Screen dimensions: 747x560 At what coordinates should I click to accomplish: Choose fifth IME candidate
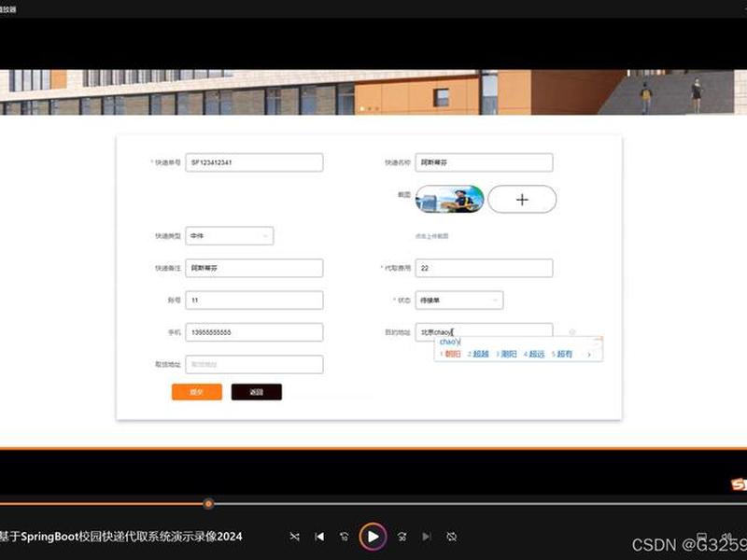pos(562,355)
